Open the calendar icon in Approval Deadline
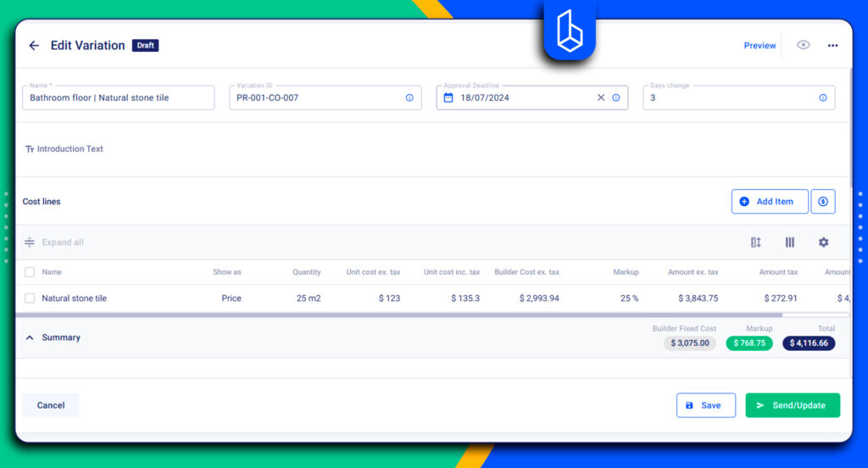868x468 pixels. (448, 97)
